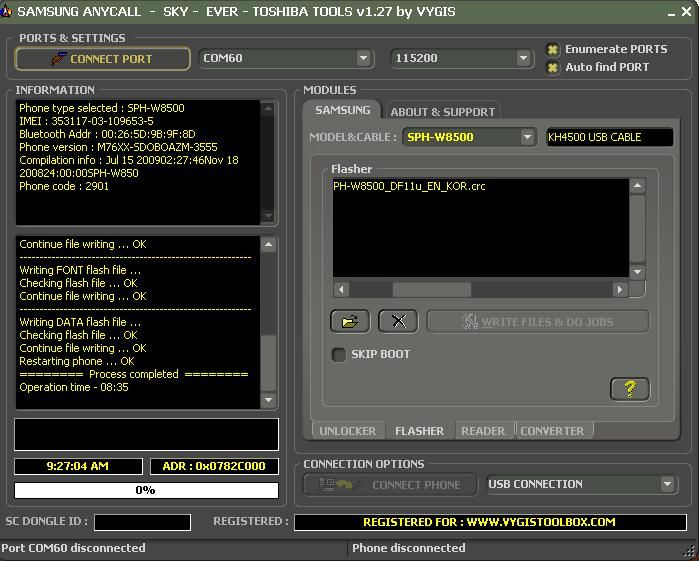Image resolution: width=699 pixels, height=561 pixels.
Task: Click the X remove file button
Action: [x=398, y=321]
